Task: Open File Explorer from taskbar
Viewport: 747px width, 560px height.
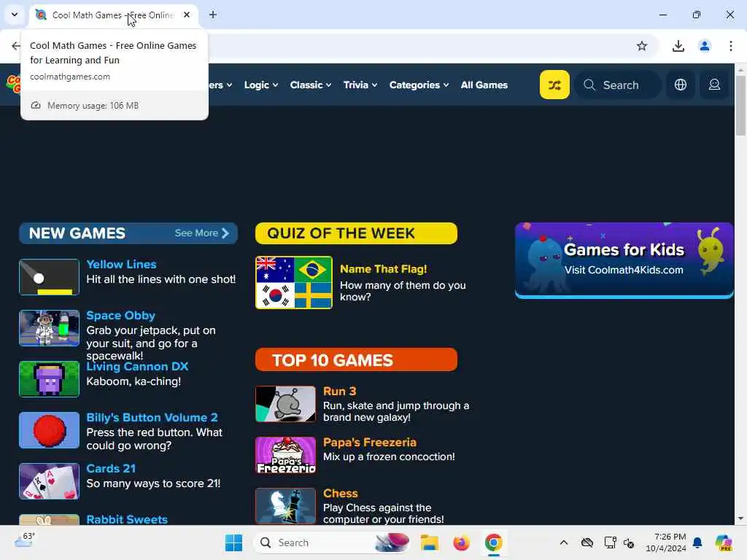Action: pos(429,542)
